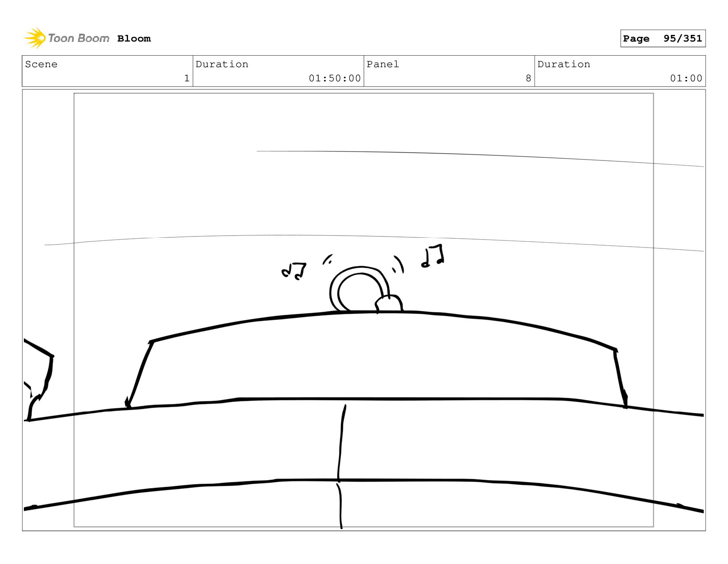Image resolution: width=728 pixels, height=564 pixels.
Task: Select scene number value '1'
Action: [x=187, y=78]
